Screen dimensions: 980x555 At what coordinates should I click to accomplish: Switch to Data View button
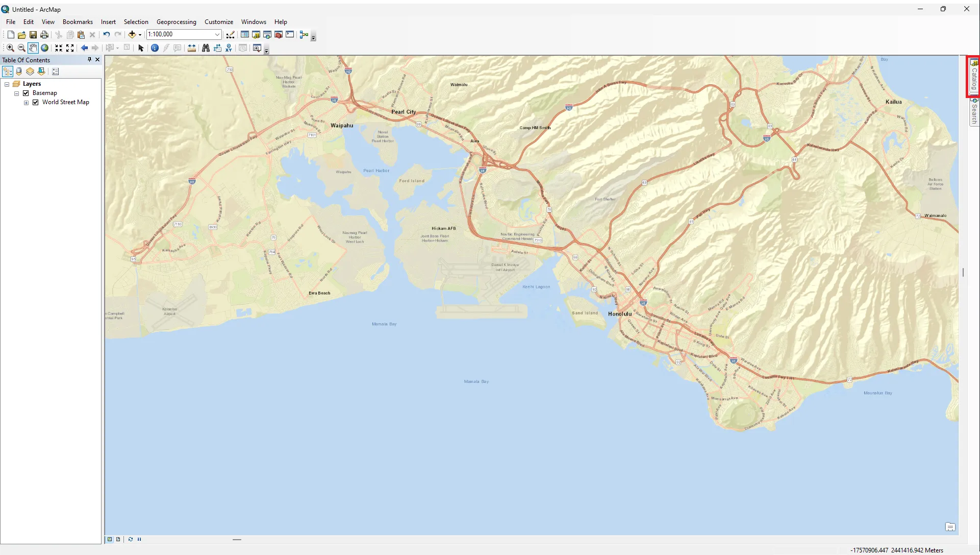tap(110, 539)
